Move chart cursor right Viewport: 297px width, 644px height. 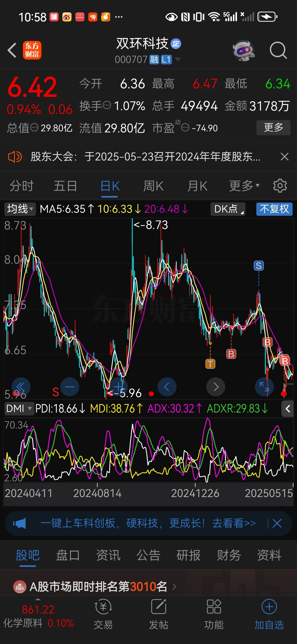point(216,387)
